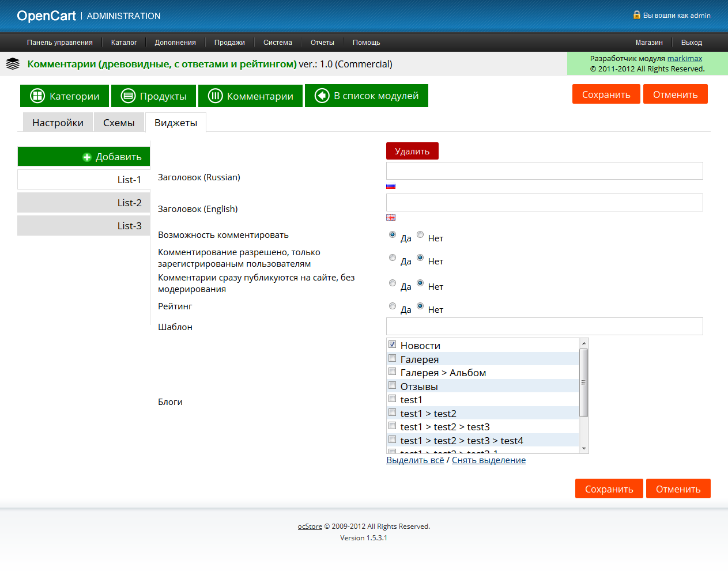Image resolution: width=728 pixels, height=572 pixels.
Task: Click the scroll up arrow in blogs list
Action: coord(584,343)
